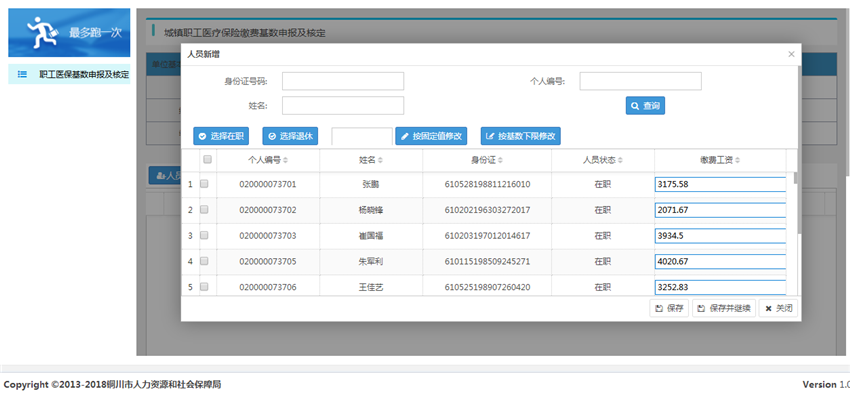Viewport: 850px width, 395px height.
Task: Click the 保存并继续 button
Action: 724,308
